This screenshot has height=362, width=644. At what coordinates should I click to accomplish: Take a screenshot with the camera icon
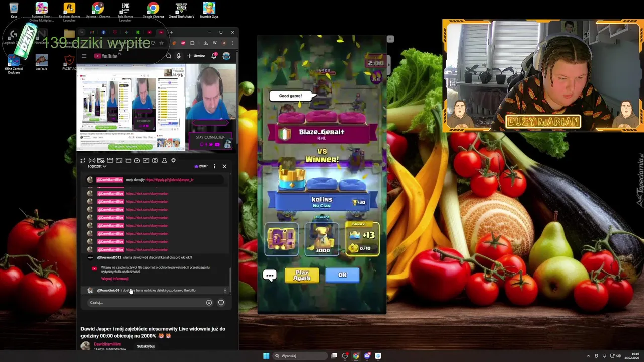(x=155, y=160)
